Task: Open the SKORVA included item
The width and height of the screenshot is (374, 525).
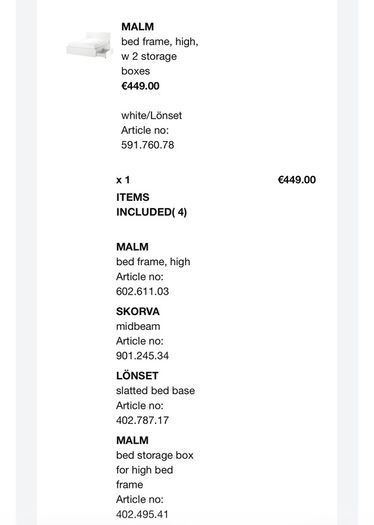Action: tap(138, 311)
